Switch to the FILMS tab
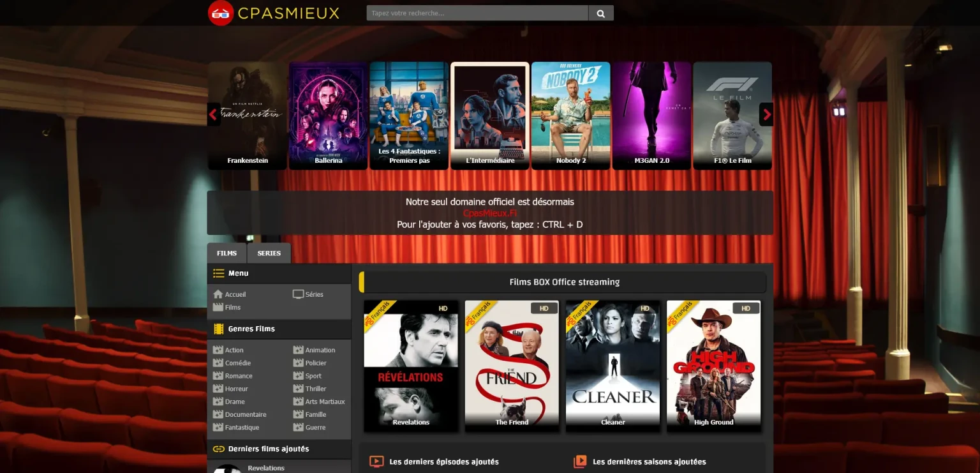This screenshot has height=473, width=980. click(226, 253)
